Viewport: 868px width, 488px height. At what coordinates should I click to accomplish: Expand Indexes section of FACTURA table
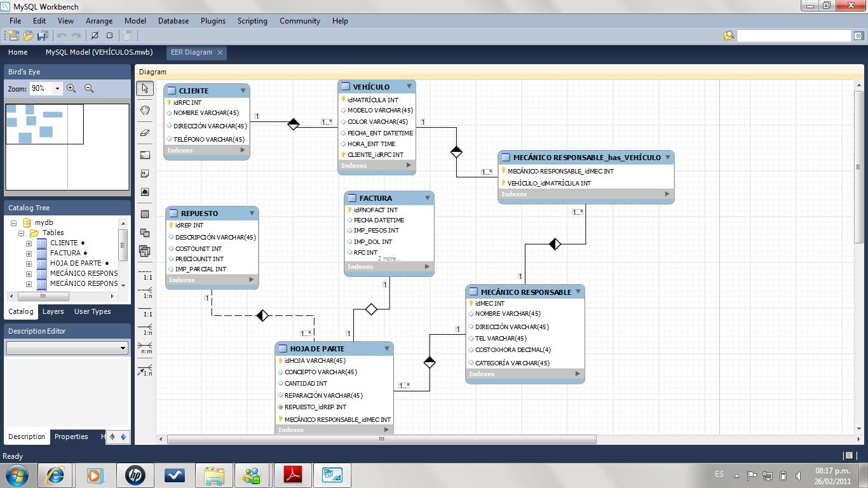[x=426, y=267]
